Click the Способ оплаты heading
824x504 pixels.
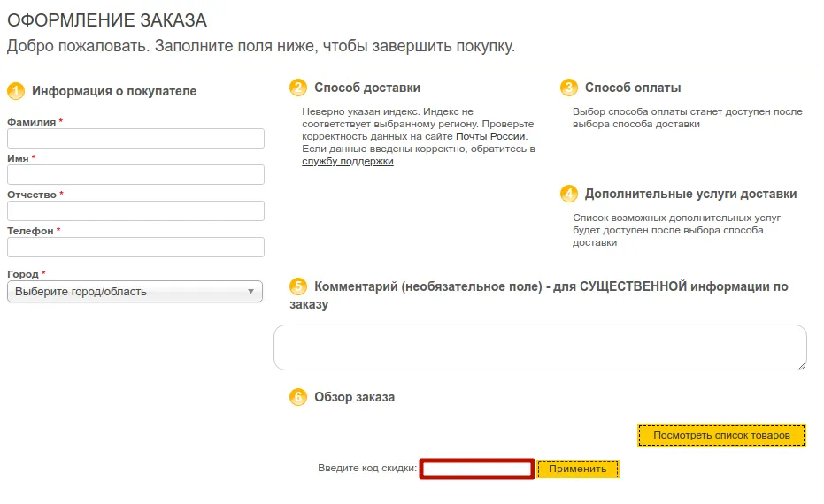coord(633,88)
